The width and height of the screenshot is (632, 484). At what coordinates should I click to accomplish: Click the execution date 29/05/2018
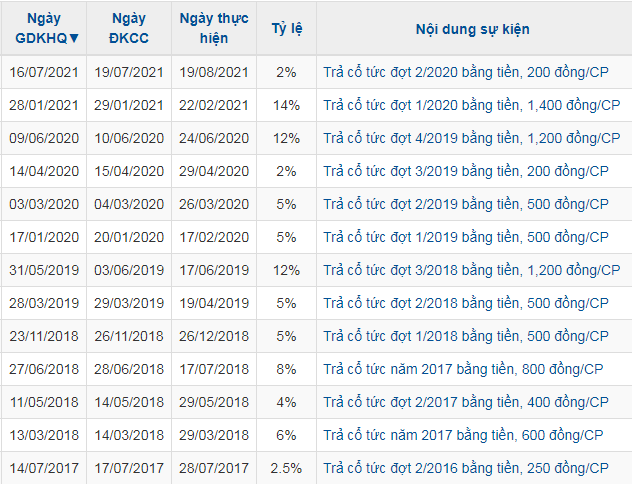tap(213, 402)
